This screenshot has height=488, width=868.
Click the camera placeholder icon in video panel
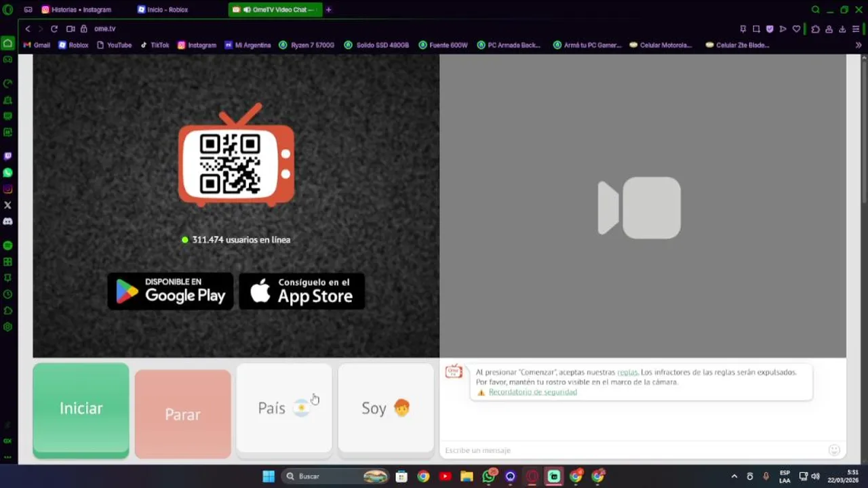639,207
